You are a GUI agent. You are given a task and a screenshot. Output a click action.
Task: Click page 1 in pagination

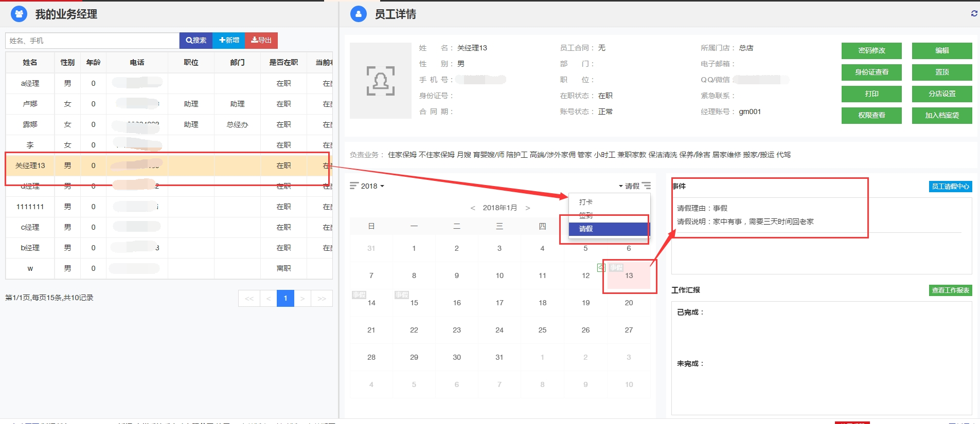[286, 299]
